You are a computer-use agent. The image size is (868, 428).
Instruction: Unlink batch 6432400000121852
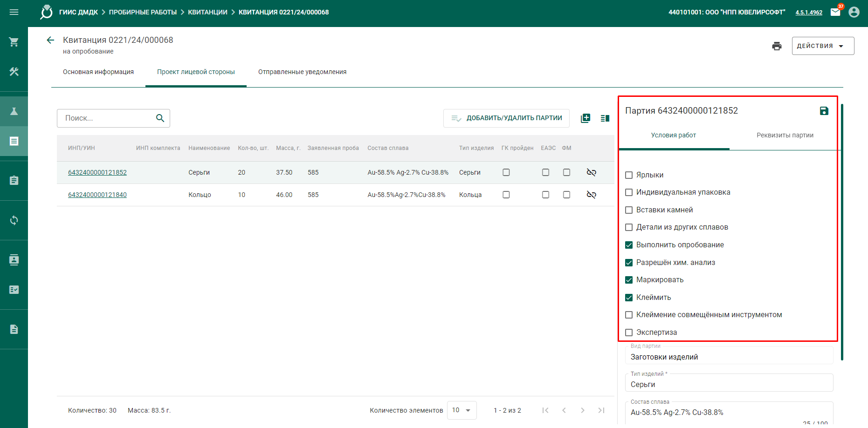591,172
